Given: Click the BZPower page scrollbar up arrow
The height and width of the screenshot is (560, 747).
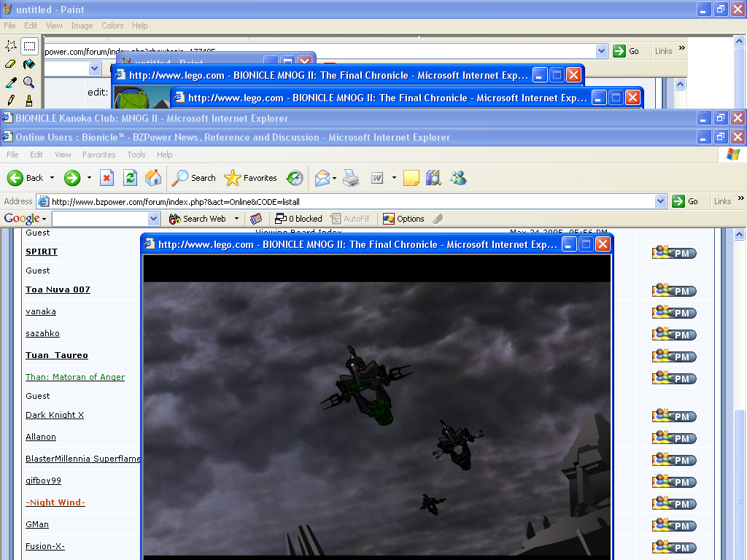Looking at the screenshot, I should click(739, 234).
